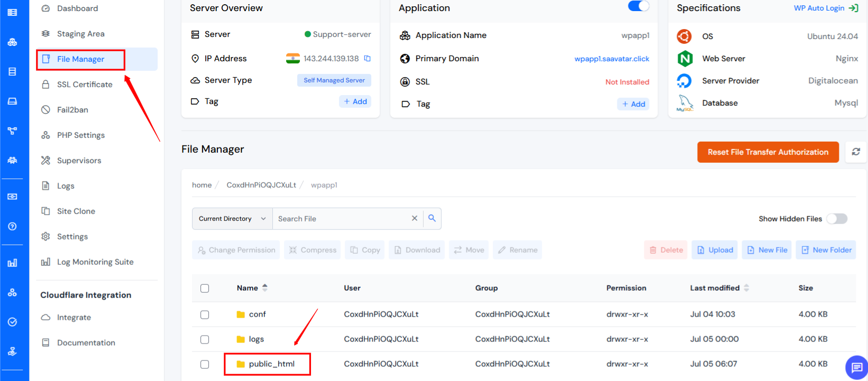Click Move button

click(x=469, y=250)
